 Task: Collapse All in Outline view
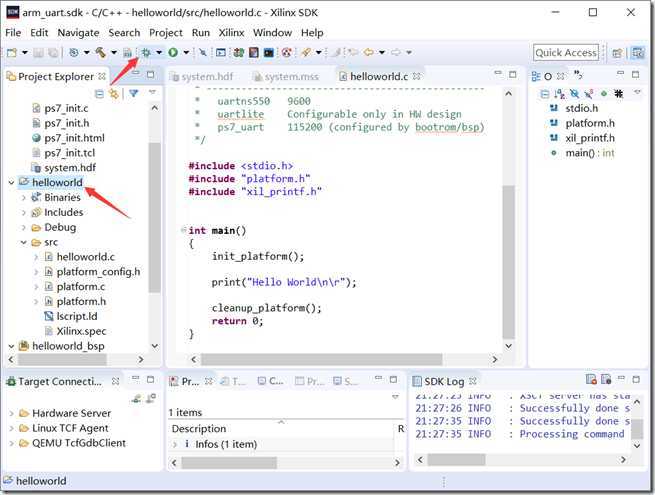pos(545,94)
